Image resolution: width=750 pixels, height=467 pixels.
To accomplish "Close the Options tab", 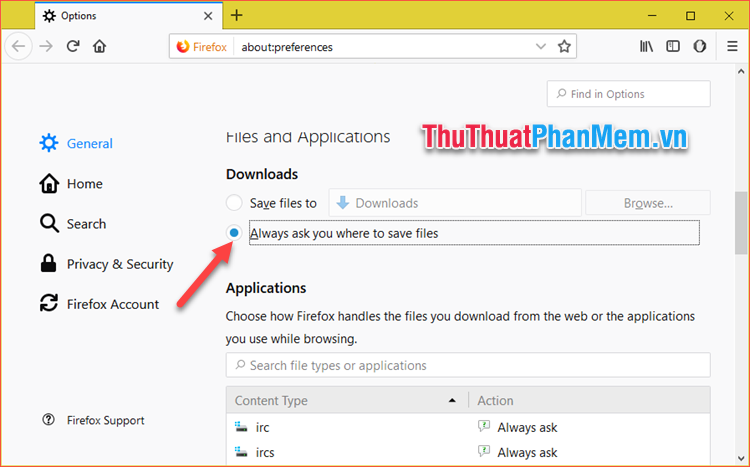I will 208,16.
